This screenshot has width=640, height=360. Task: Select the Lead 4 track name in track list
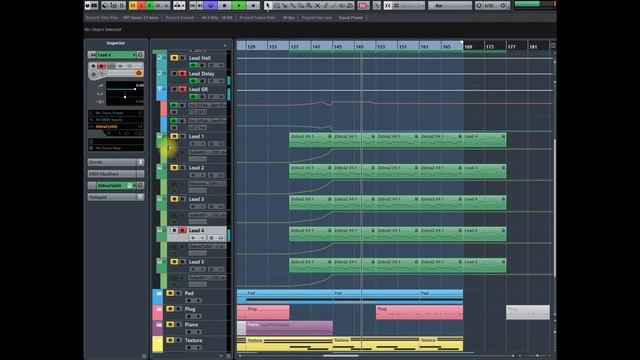click(x=196, y=231)
